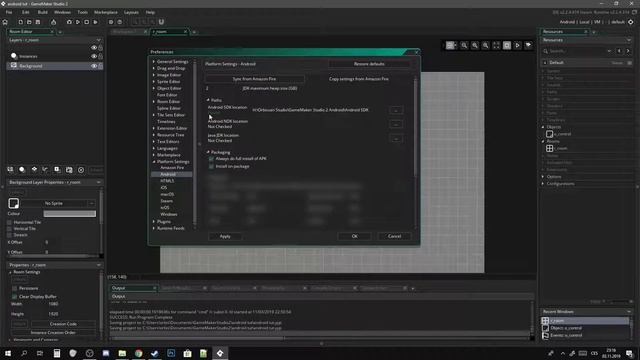The image size is (640, 360).
Task: Open the File menu
Action: (x=9, y=12)
